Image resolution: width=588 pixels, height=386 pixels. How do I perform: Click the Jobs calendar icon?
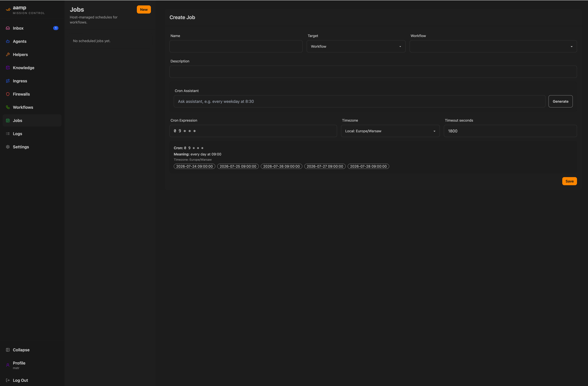click(8, 120)
